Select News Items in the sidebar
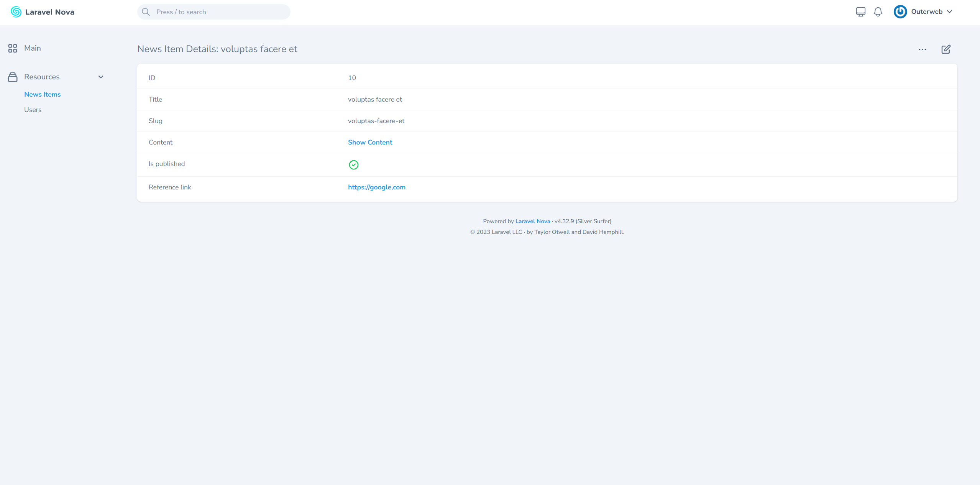This screenshot has height=485, width=980. [x=42, y=94]
